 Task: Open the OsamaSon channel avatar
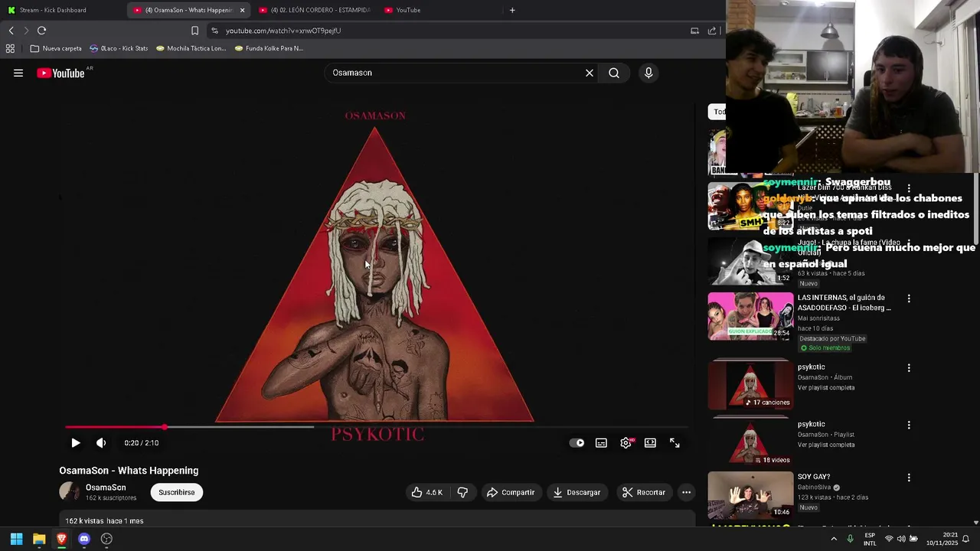point(70,492)
